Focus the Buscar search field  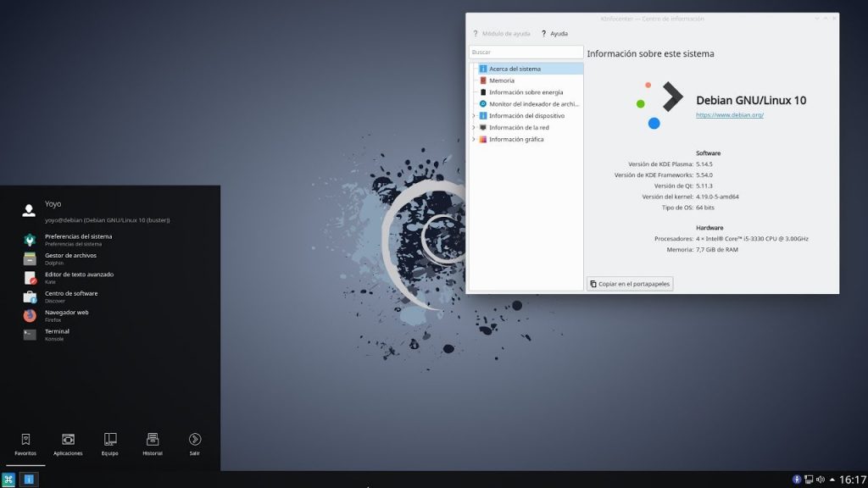coord(526,52)
